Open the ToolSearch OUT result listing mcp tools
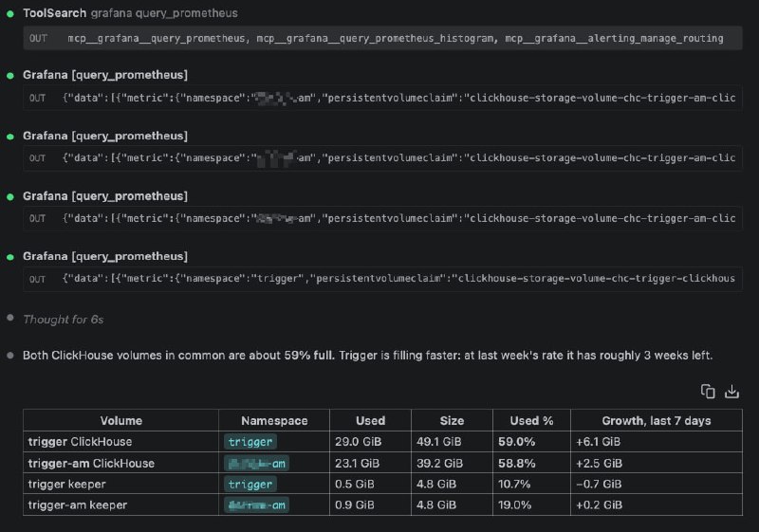Image resolution: width=759 pixels, height=532 pixels. (x=382, y=38)
